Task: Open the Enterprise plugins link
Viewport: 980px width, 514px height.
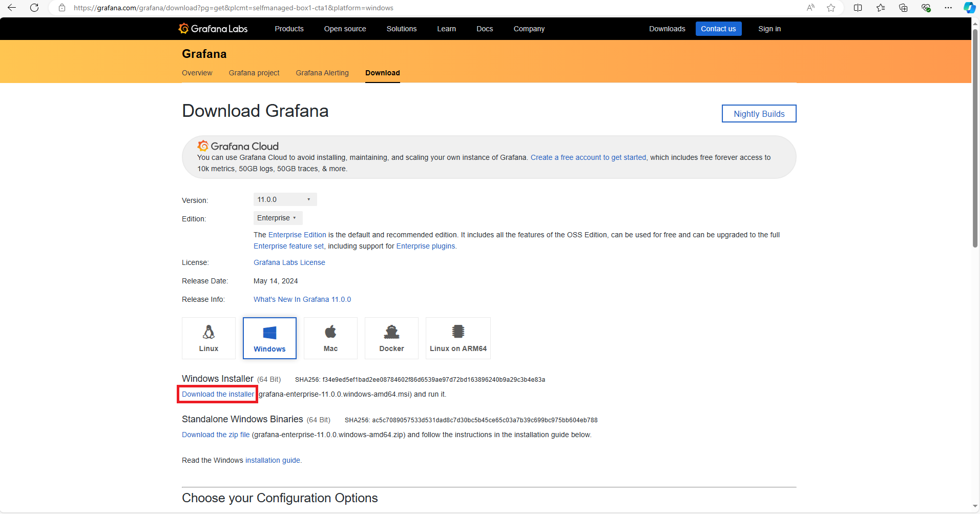Action: point(425,246)
